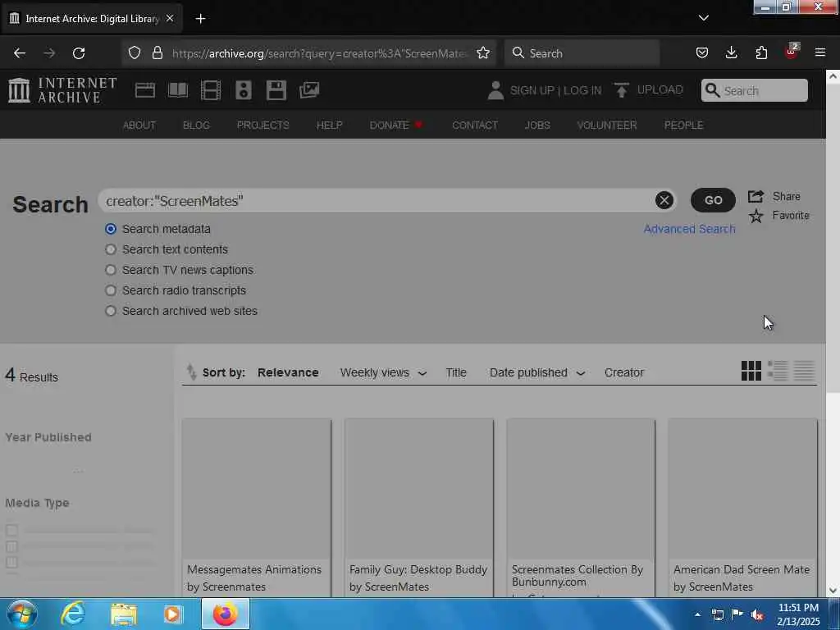Open site security padlock info
This screenshot has height=630, width=840.
click(x=157, y=53)
